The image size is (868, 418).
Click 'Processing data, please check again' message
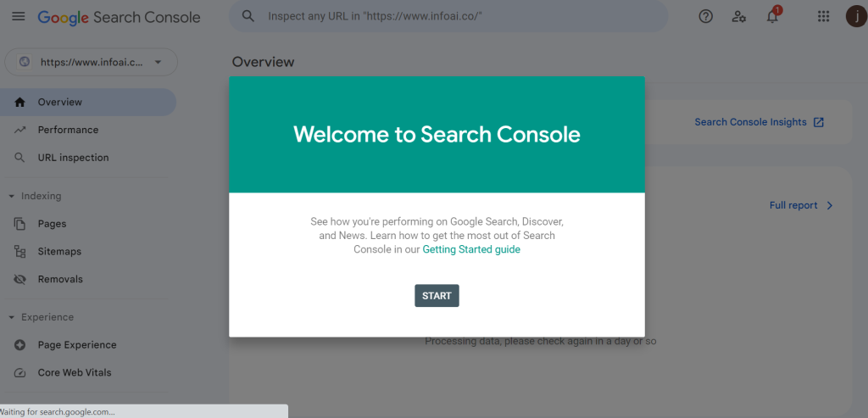tap(540, 341)
